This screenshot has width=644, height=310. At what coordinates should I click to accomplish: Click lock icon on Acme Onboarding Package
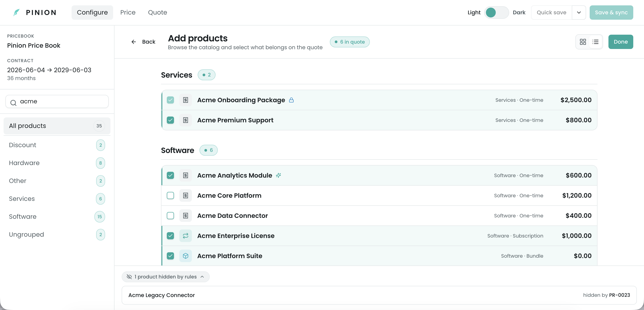click(x=291, y=100)
